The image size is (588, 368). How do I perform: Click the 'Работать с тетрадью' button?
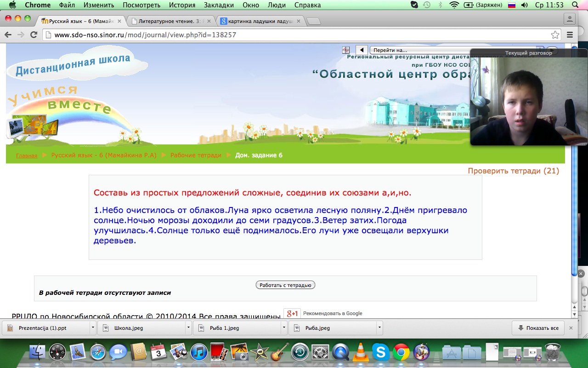[285, 285]
